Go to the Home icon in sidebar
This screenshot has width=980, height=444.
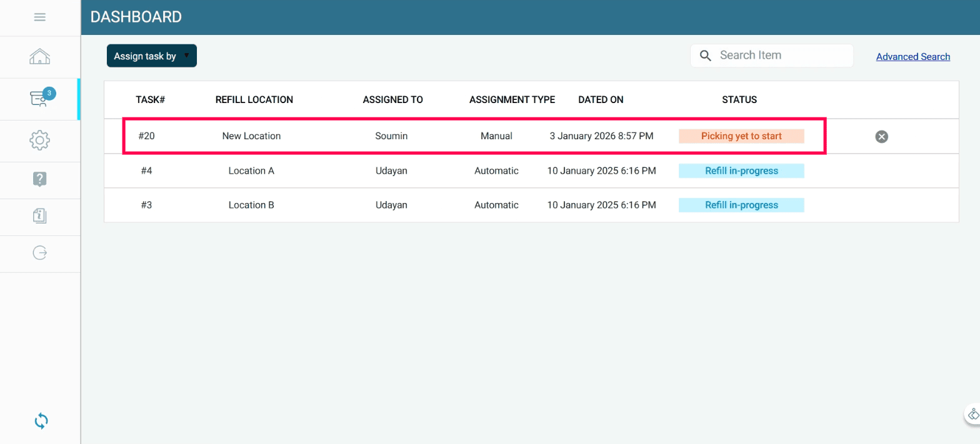40,57
